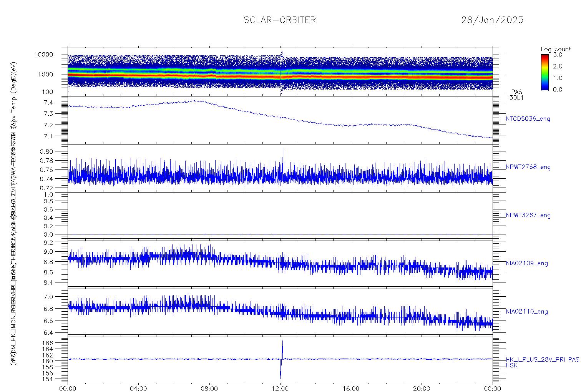Click the Log count legend title
The width and height of the screenshot is (581, 392).
click(556, 49)
